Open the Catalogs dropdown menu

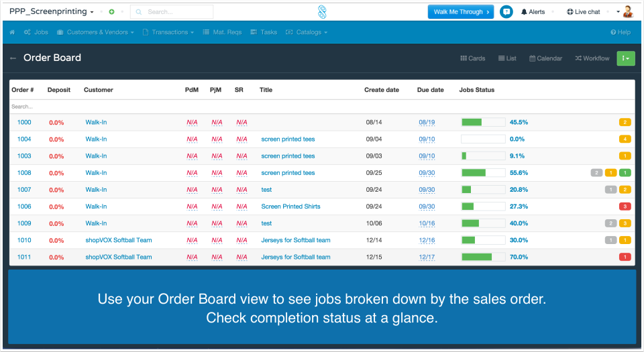click(307, 32)
